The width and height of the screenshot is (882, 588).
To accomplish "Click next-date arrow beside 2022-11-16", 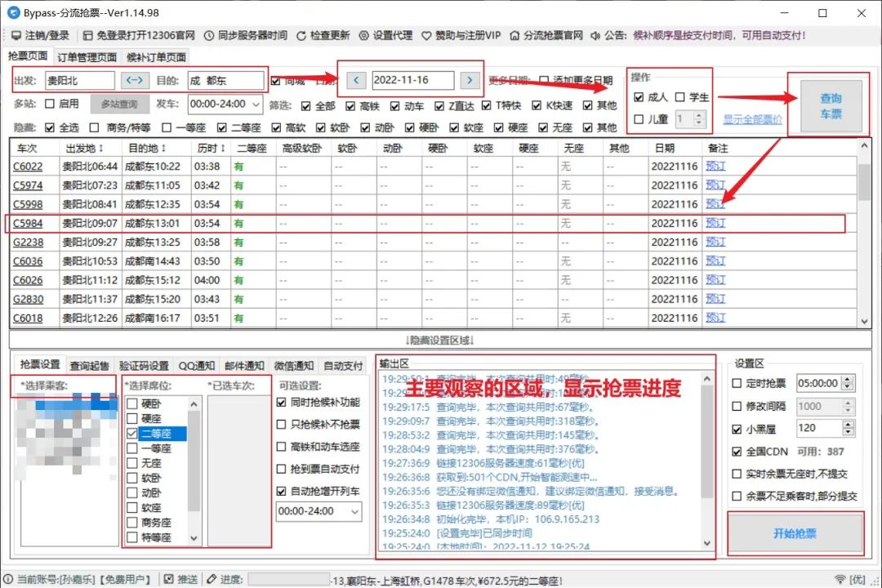I will tap(471, 82).
